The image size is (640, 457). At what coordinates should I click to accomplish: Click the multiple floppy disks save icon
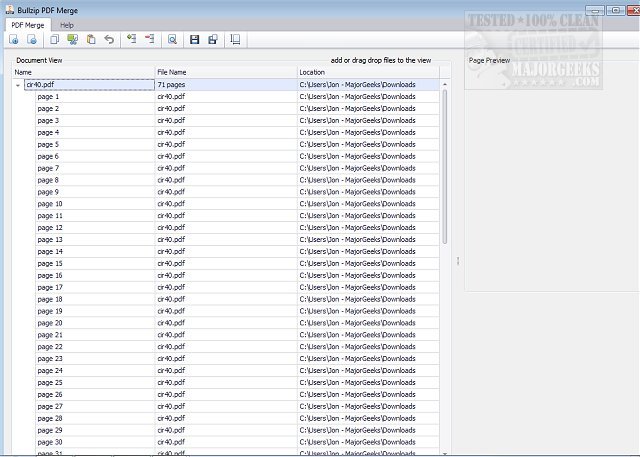tap(213, 40)
